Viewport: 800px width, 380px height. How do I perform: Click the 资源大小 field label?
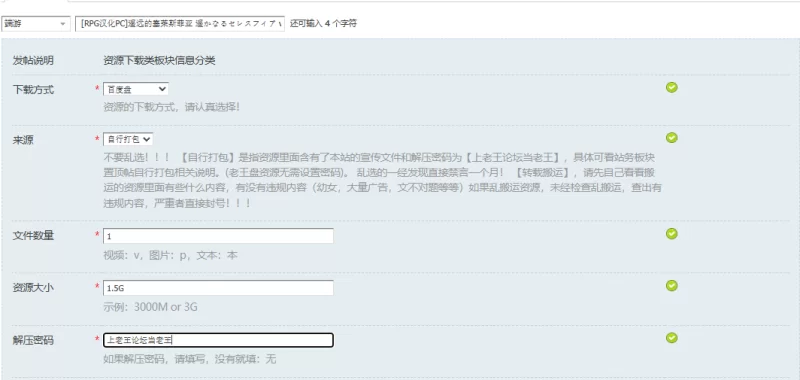click(33, 288)
